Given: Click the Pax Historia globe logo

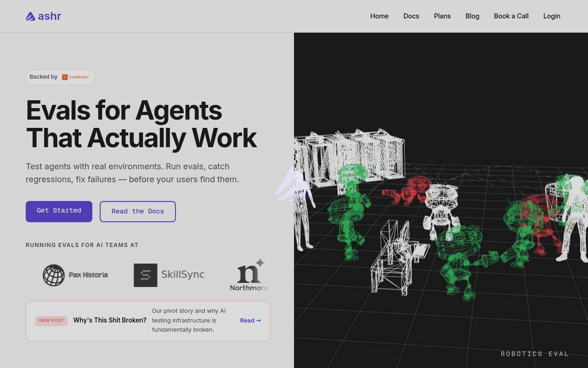Looking at the screenshot, I should point(54,275).
